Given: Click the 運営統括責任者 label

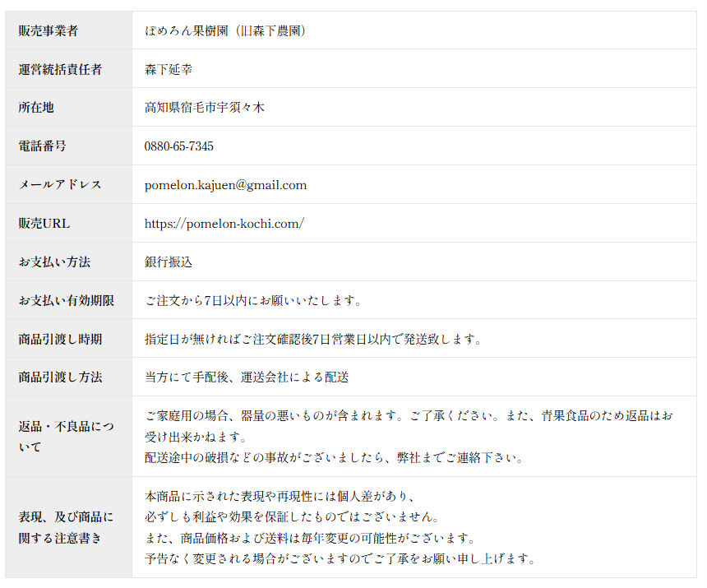Looking at the screenshot, I should 60,70.
